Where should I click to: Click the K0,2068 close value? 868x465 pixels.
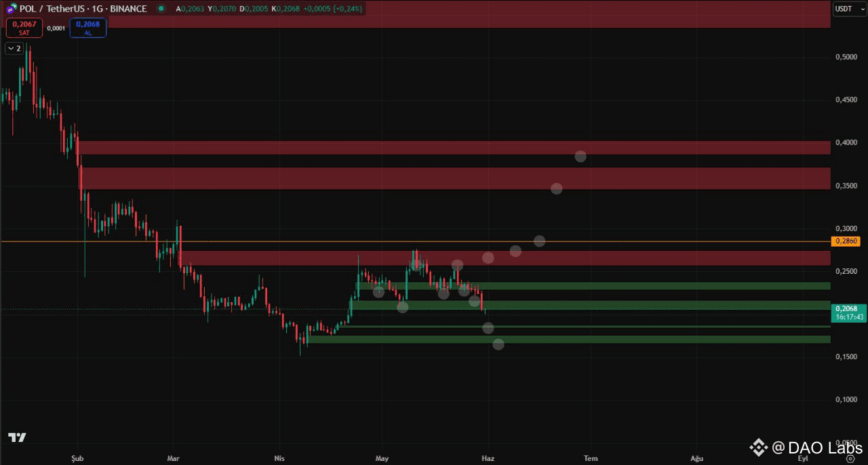click(284, 9)
